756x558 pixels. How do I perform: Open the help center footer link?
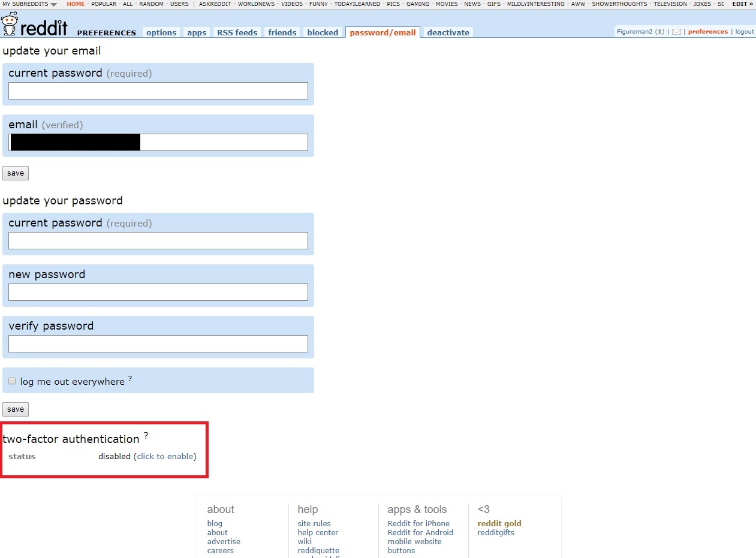coord(318,532)
